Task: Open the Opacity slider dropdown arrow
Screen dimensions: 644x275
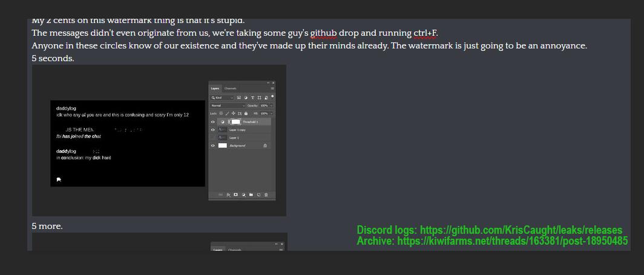Action: click(271, 105)
